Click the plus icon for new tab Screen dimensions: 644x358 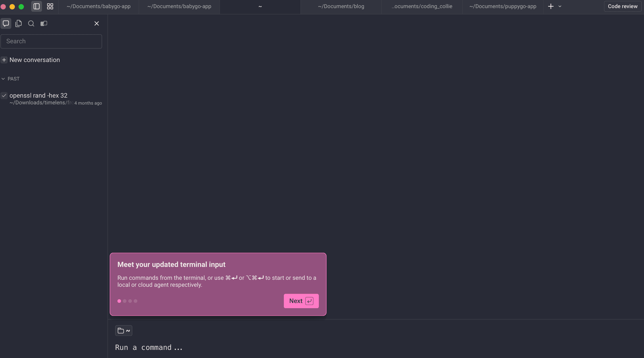pos(551,6)
